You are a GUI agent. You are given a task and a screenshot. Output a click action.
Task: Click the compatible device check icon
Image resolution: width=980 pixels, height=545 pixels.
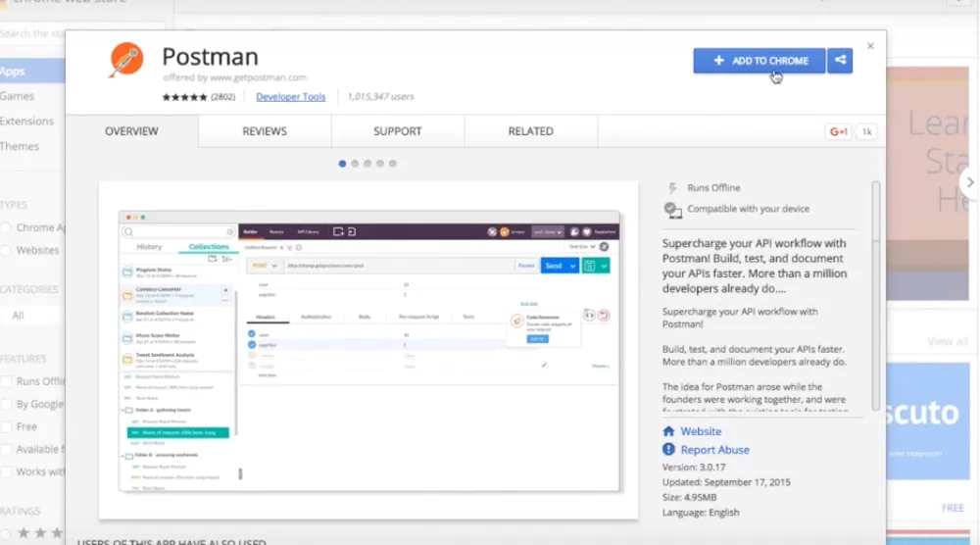pos(672,210)
